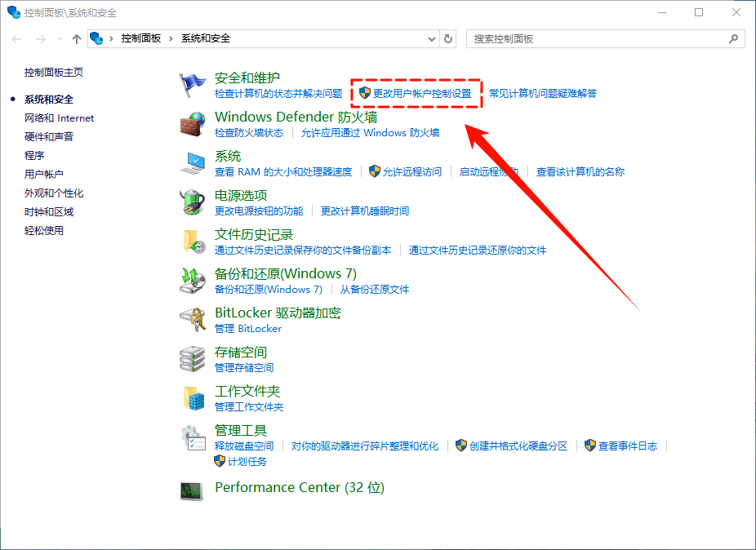Open the 电源选项 heading
The width and height of the screenshot is (756, 550).
click(241, 195)
